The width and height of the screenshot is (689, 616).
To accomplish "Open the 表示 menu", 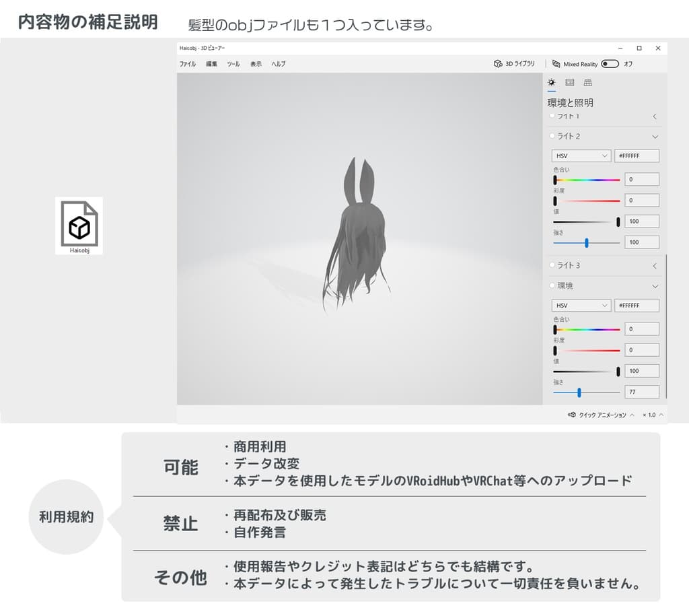I will tap(256, 64).
